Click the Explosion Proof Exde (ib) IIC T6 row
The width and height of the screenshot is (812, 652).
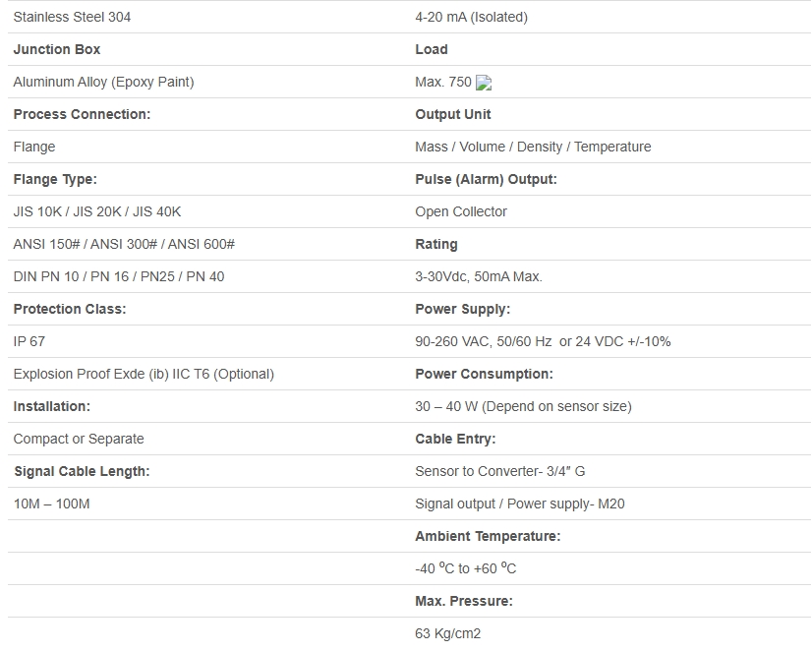(144, 374)
